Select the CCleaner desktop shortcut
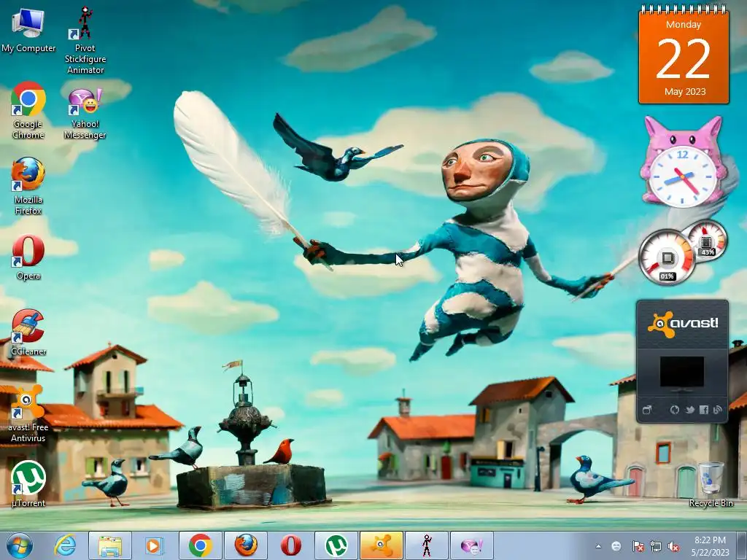 point(28,332)
